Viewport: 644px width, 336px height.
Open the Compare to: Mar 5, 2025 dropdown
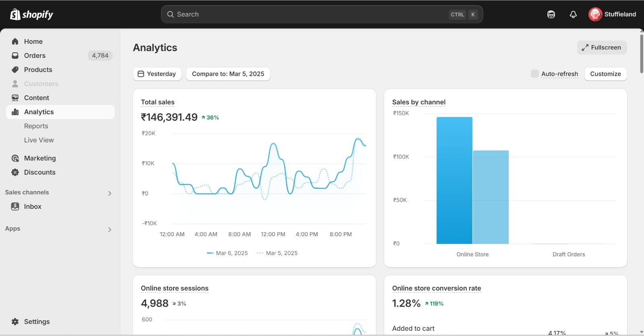pos(228,74)
